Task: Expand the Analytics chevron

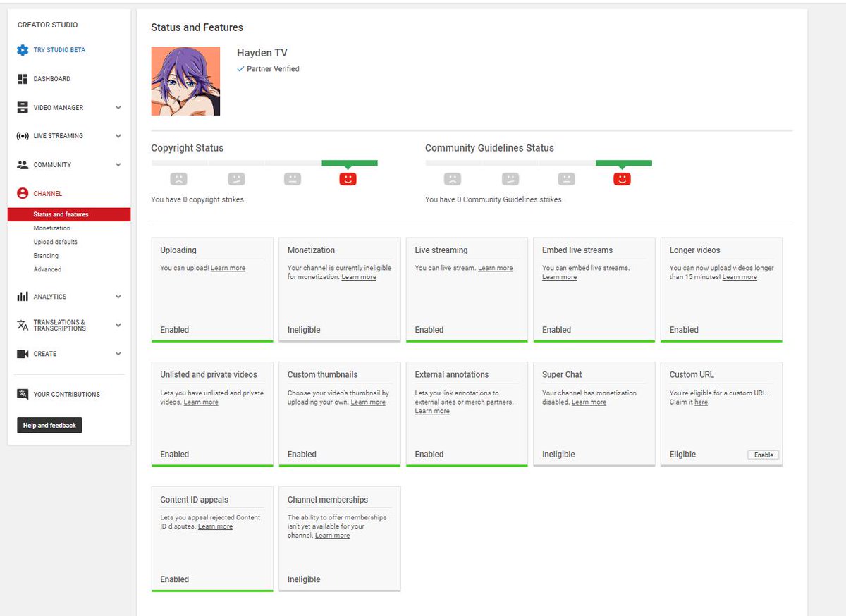Action: (118, 297)
